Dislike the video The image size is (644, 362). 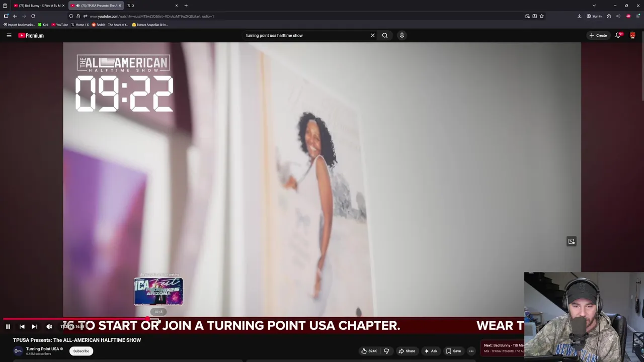(386, 351)
